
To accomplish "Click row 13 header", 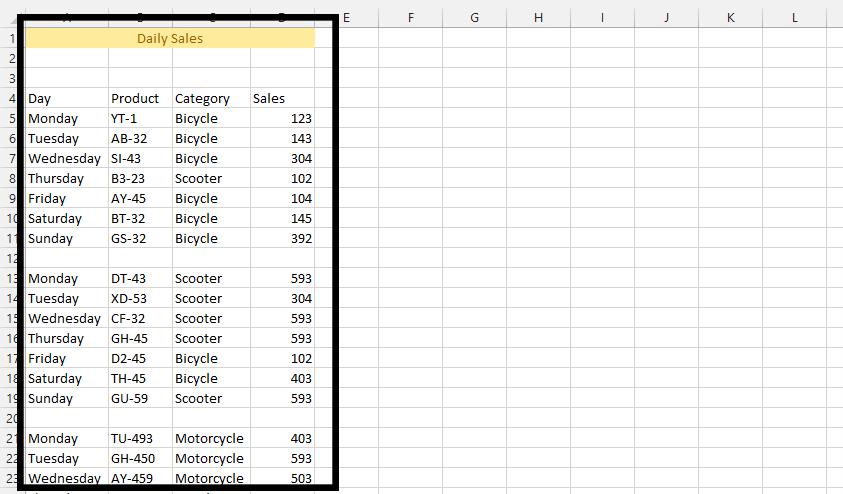I will coord(12,278).
